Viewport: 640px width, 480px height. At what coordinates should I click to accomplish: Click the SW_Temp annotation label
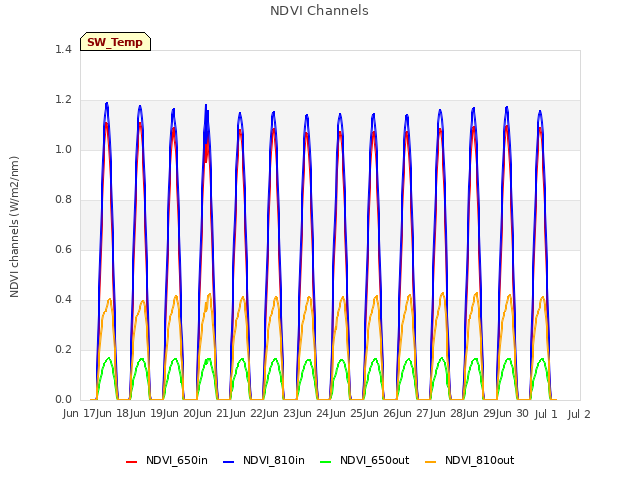[x=115, y=42]
